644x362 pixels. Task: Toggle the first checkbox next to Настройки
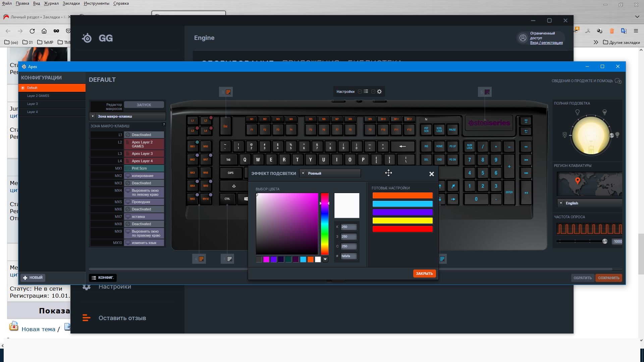(x=360, y=92)
